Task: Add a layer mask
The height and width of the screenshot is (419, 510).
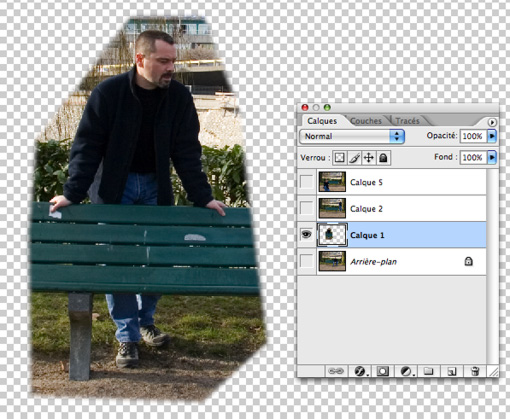Action: pos(383,371)
